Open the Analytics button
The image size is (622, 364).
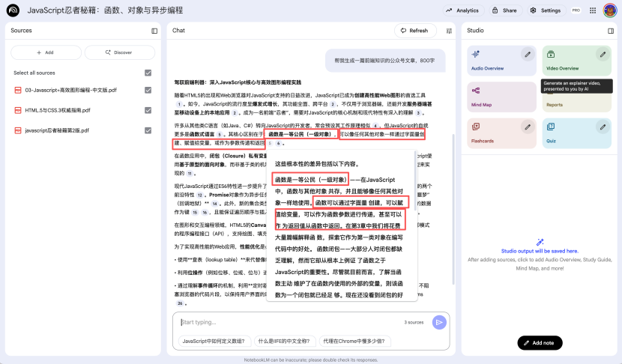(462, 10)
